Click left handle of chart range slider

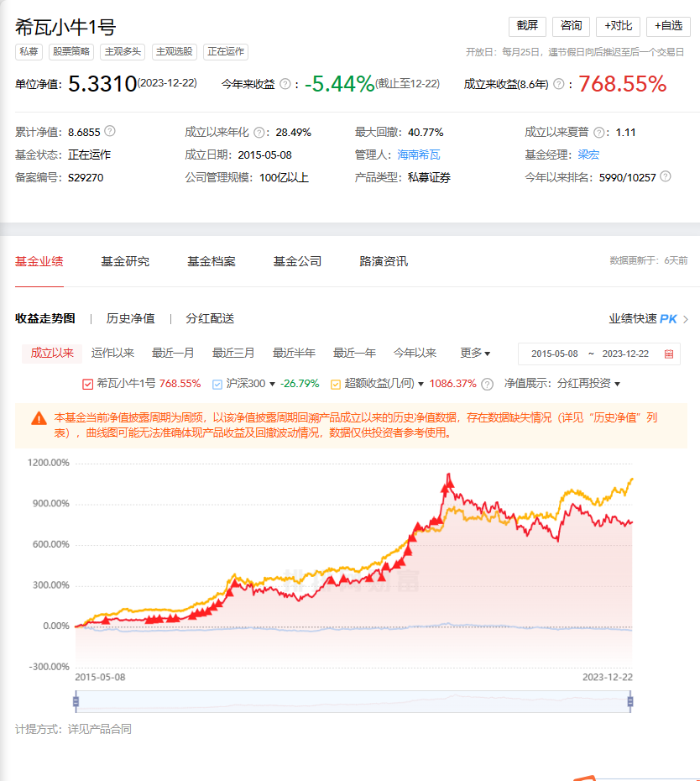(76, 702)
